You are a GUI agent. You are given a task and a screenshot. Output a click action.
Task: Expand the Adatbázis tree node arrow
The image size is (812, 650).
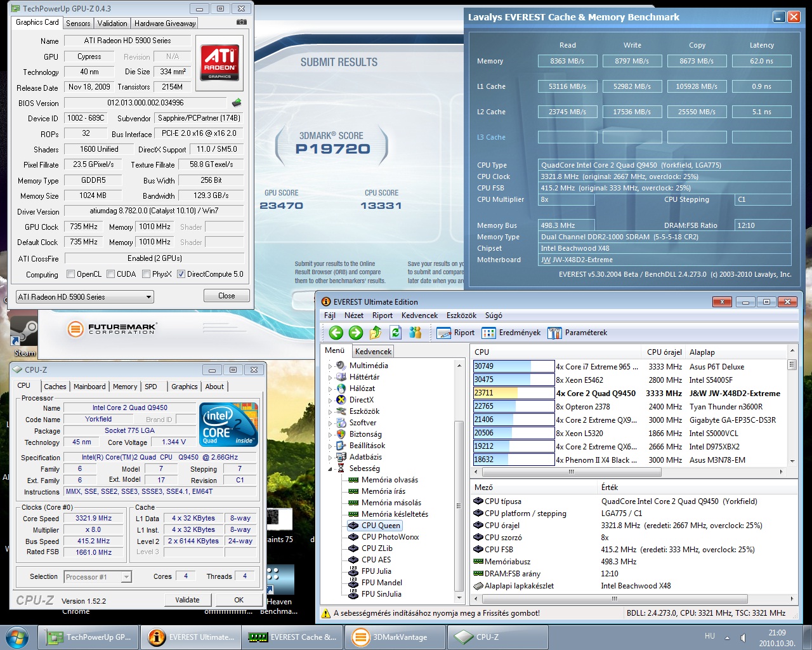click(330, 458)
